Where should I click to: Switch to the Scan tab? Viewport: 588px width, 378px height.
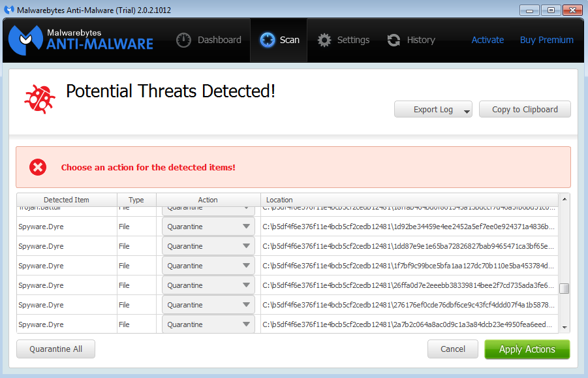(279, 40)
